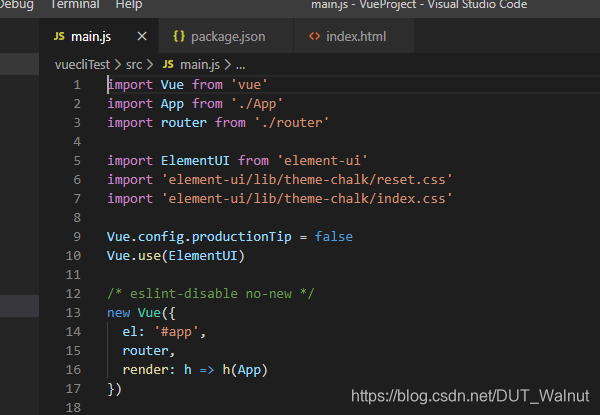Click the HTML icon on index.html tab

coord(314,36)
